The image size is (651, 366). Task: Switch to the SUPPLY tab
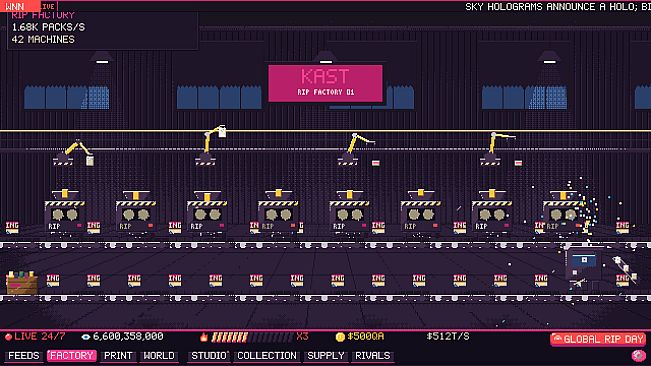(326, 356)
